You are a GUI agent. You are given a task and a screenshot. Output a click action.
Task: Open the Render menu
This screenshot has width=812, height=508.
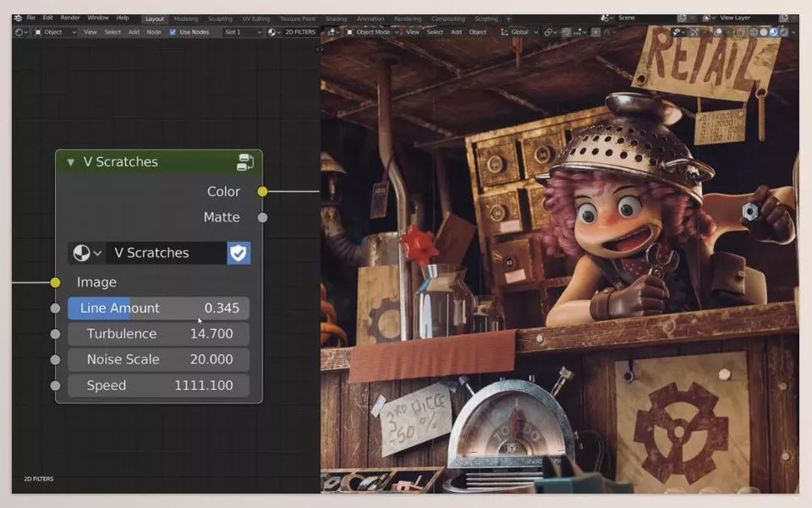click(x=70, y=18)
